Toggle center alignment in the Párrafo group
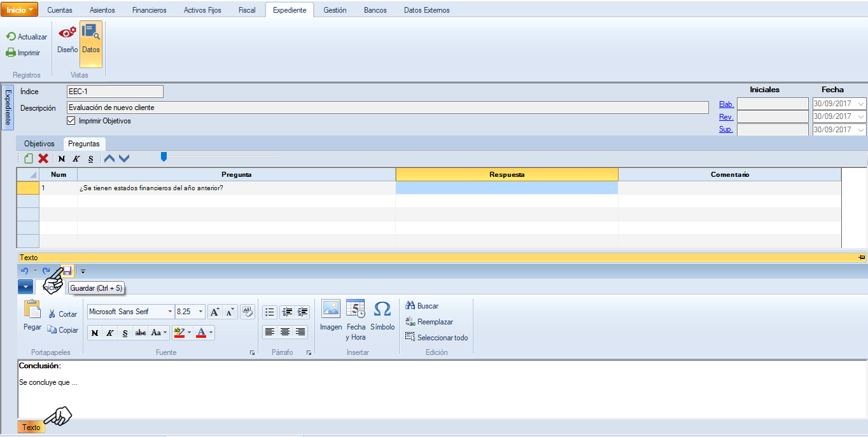This screenshot has height=437, width=868. (285, 332)
